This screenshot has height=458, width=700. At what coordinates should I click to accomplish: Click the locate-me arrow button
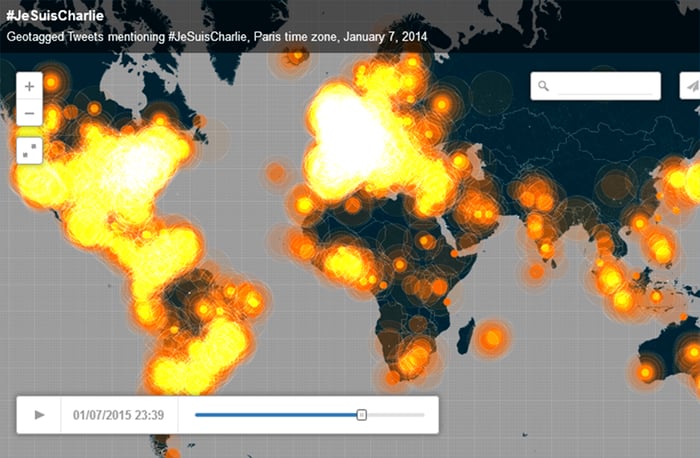pyautogui.click(x=690, y=86)
